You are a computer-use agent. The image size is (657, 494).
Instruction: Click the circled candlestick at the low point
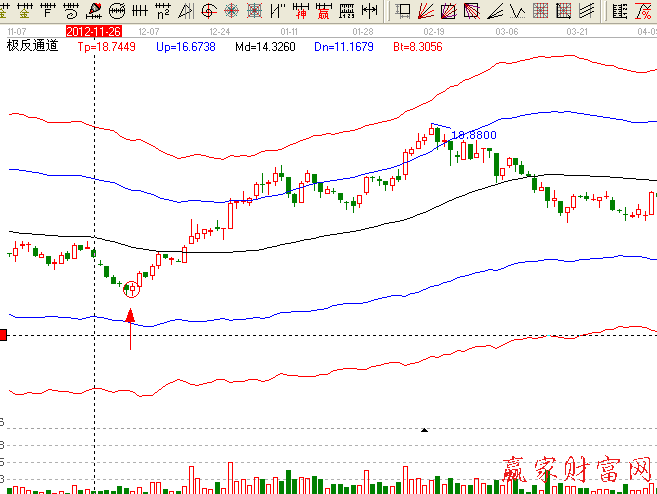[x=130, y=290]
